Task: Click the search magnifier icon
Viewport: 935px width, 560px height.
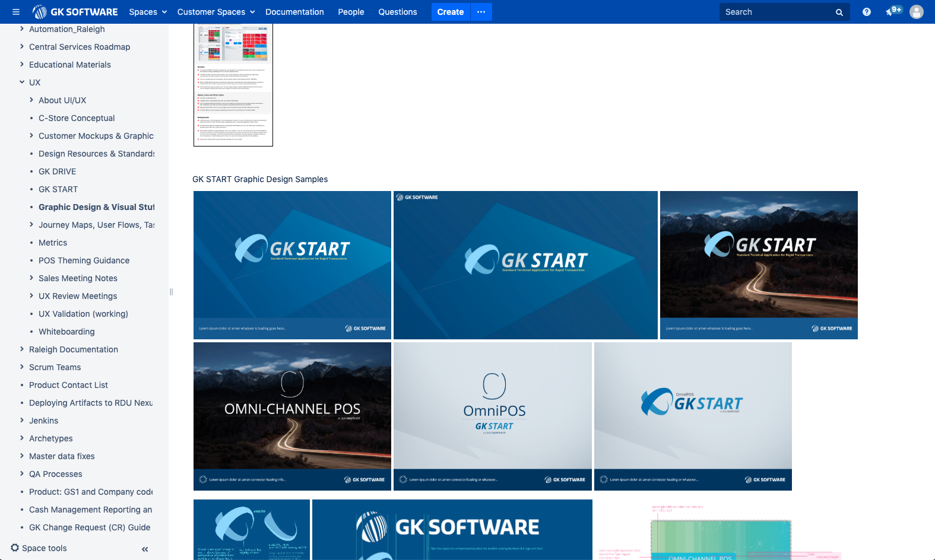Action: point(839,12)
